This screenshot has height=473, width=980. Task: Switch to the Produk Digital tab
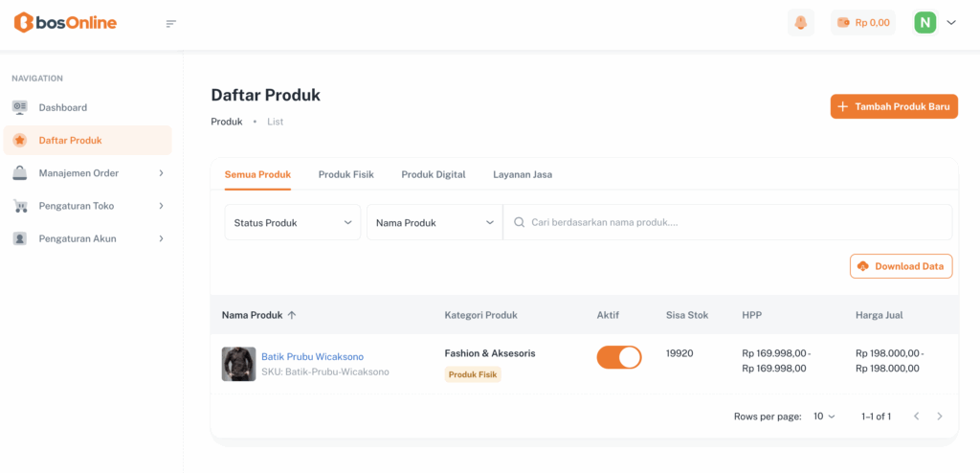point(434,174)
